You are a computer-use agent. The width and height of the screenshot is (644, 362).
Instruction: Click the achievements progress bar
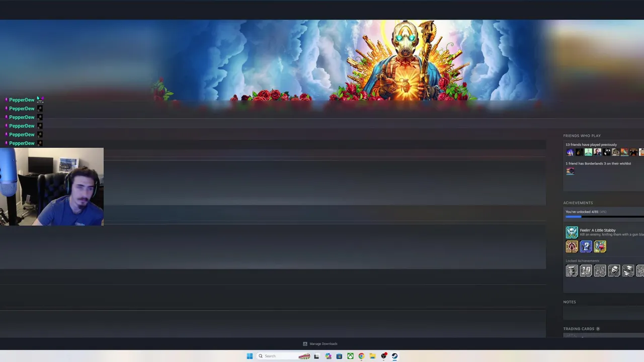tap(605, 217)
